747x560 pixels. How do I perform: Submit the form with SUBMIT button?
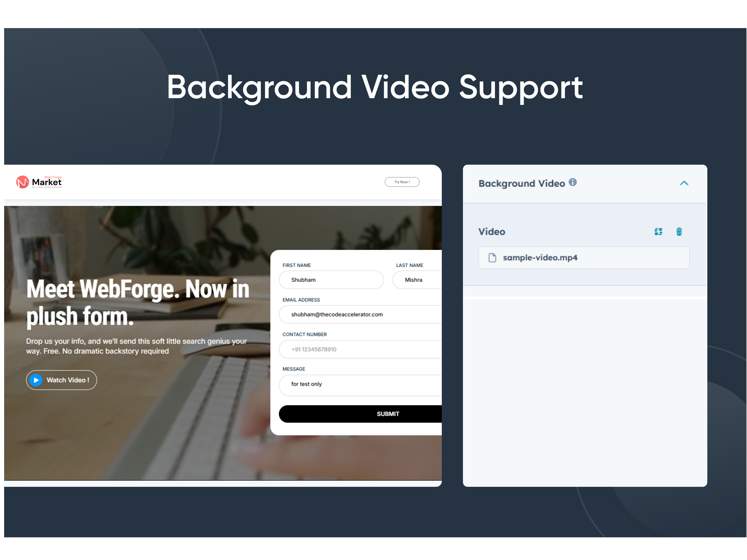point(360,414)
